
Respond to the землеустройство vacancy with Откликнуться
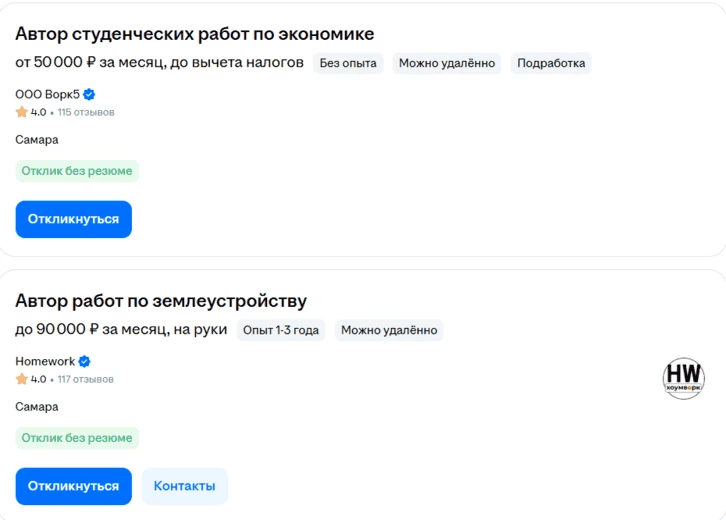pos(74,486)
